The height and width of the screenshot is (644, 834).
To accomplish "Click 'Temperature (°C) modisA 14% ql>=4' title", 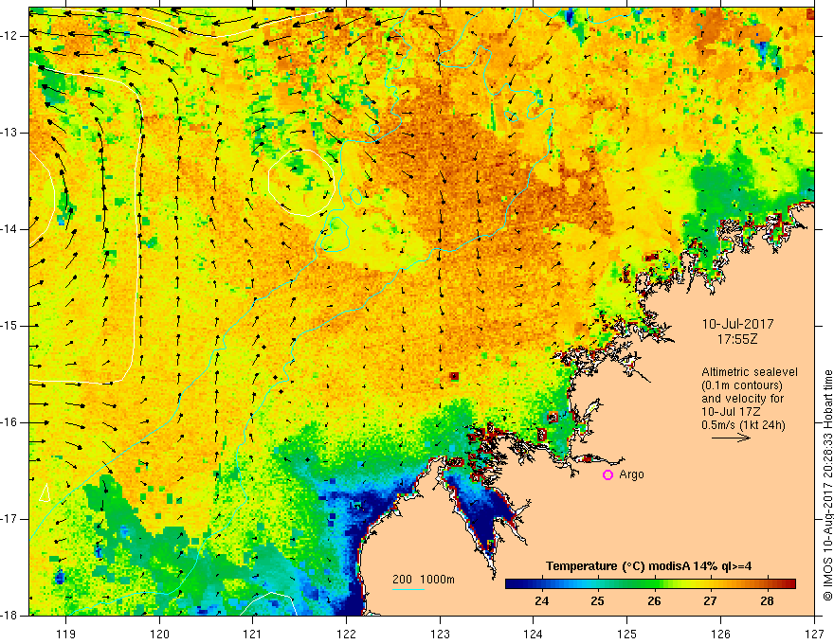I will coord(648,566).
